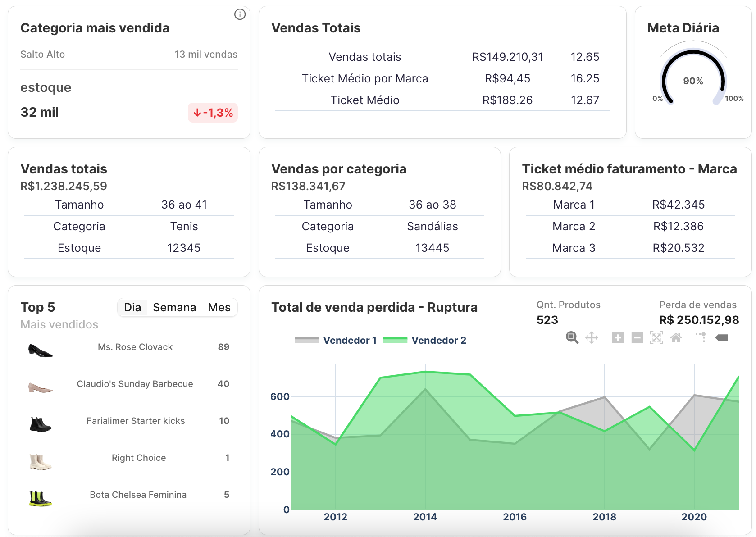Open the Ms. Rose Clovack product thumbnail
756x537 pixels.
point(39,350)
